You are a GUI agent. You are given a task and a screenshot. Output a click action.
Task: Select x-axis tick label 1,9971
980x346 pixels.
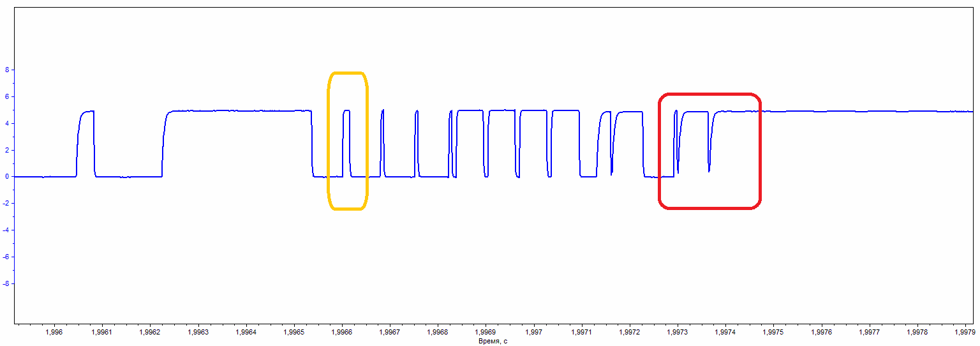click(x=581, y=333)
